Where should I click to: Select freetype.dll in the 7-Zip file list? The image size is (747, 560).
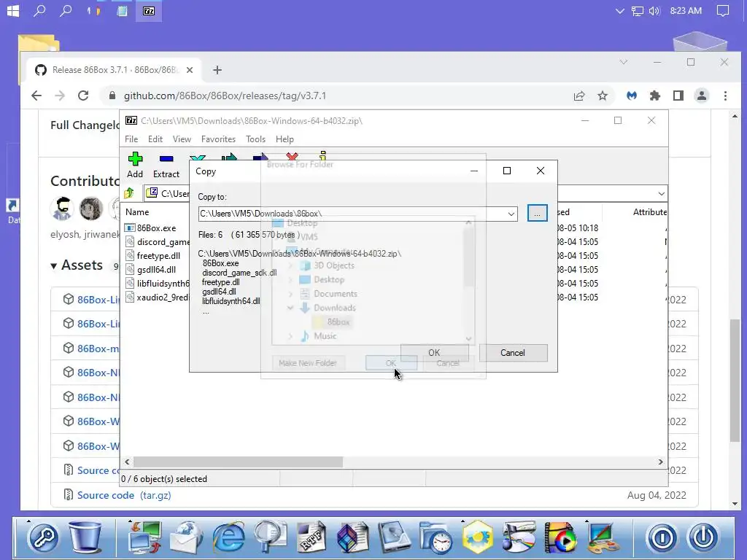(158, 256)
